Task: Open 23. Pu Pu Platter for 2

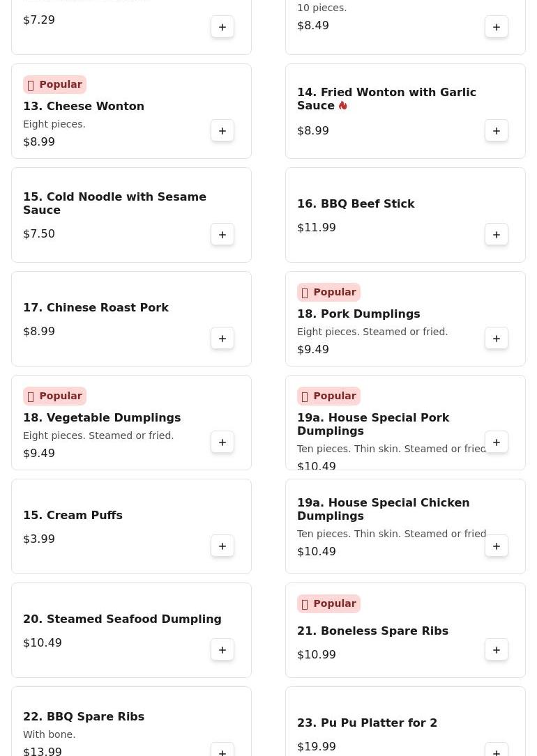Action: click(367, 723)
